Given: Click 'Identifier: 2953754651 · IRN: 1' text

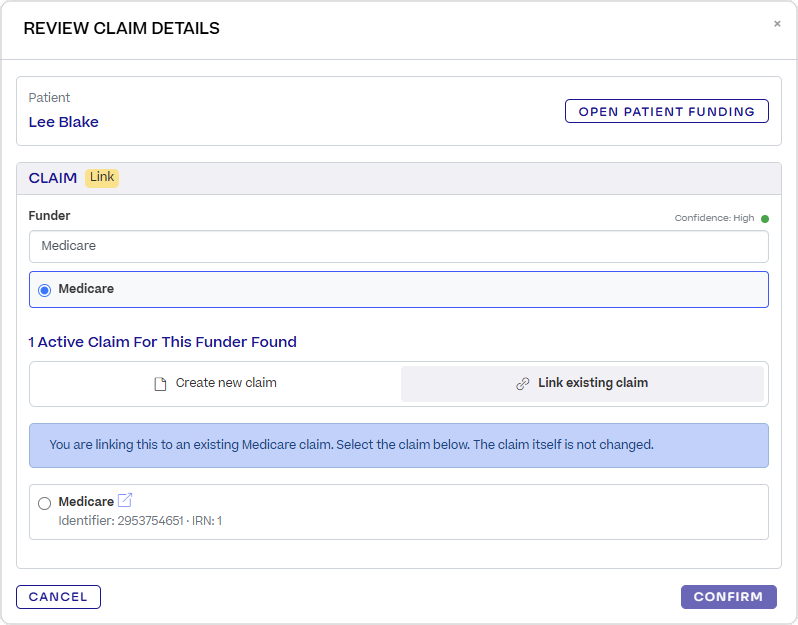Looking at the screenshot, I should [x=140, y=521].
